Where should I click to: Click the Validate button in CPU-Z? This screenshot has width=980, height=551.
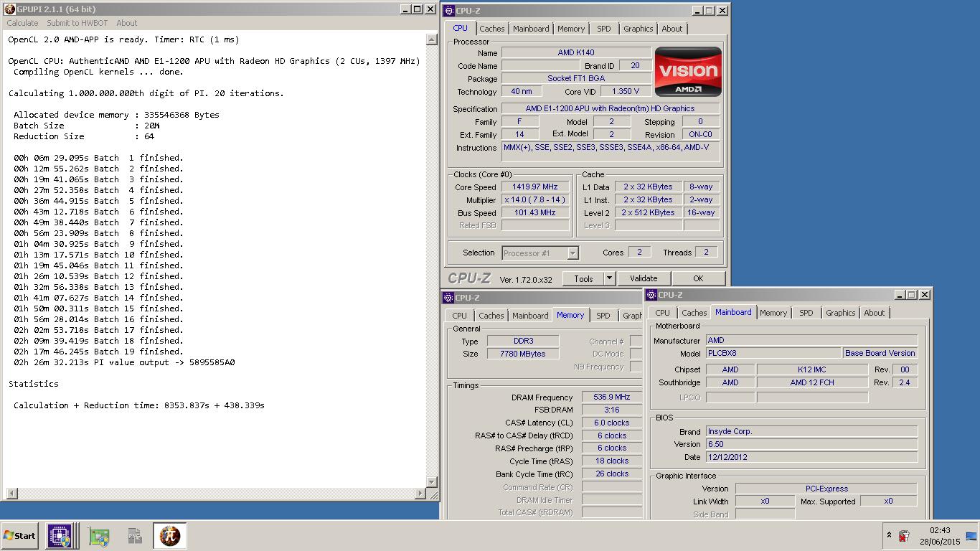pos(644,278)
